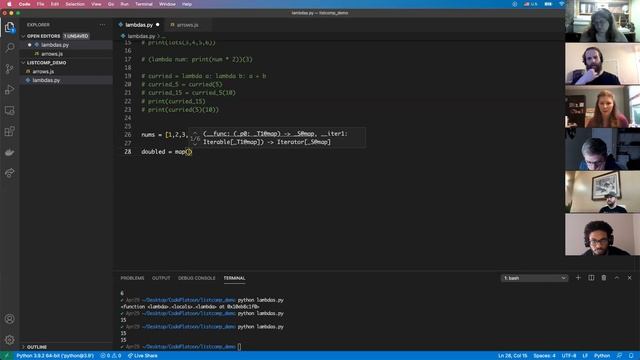Screen dimensions: 640x360
Task: Open the Window menu
Action: (167, 4)
